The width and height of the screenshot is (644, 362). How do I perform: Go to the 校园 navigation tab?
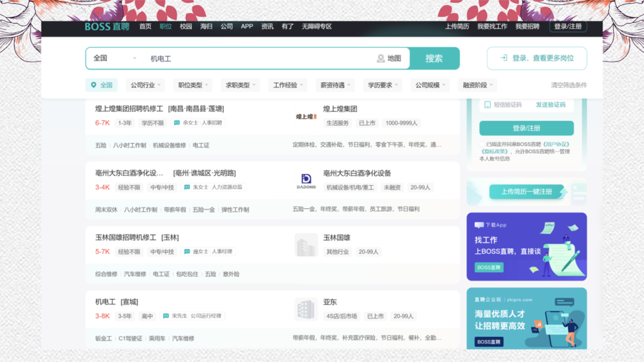pyautogui.click(x=186, y=26)
